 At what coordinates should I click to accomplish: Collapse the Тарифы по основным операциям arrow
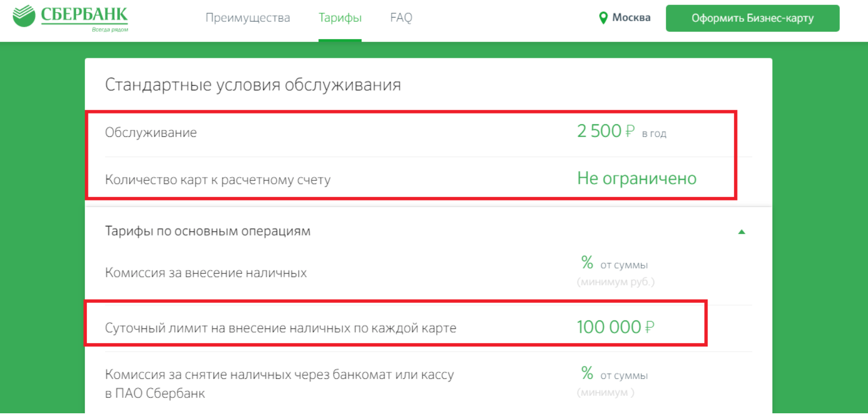[741, 232]
